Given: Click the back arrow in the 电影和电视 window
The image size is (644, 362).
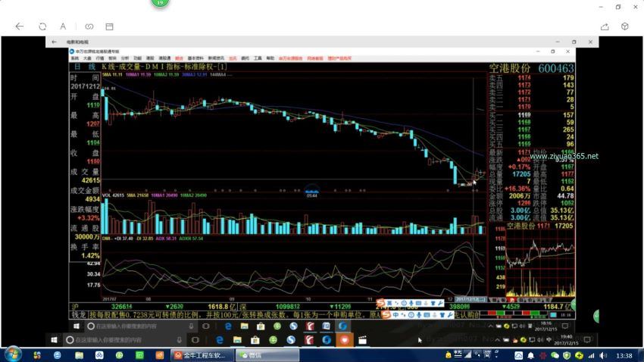Looking at the screenshot, I should point(55,42).
